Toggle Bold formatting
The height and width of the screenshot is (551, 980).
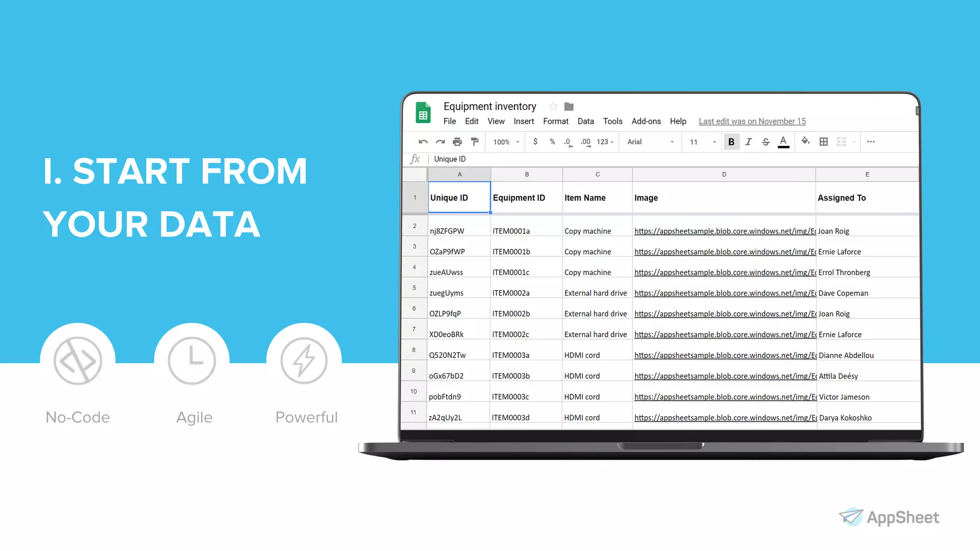click(x=731, y=142)
